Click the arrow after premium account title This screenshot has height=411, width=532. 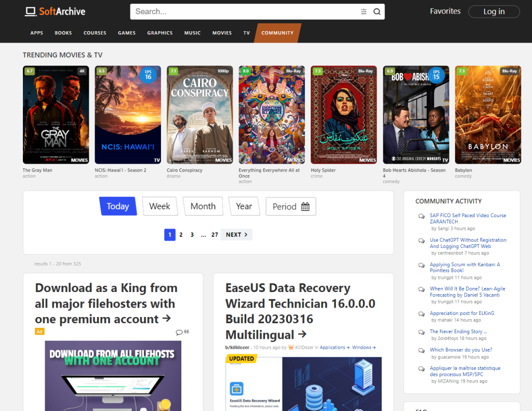point(167,319)
